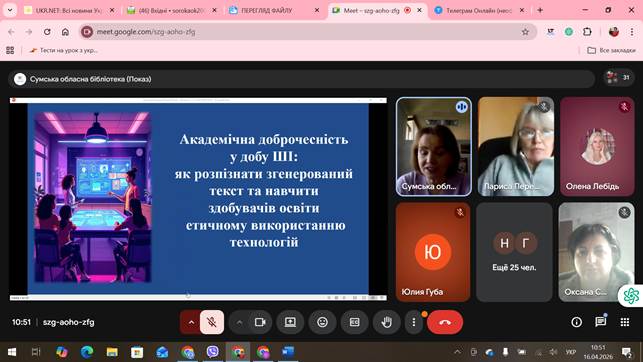Expand audio settings arrow beside microphone

(191, 322)
